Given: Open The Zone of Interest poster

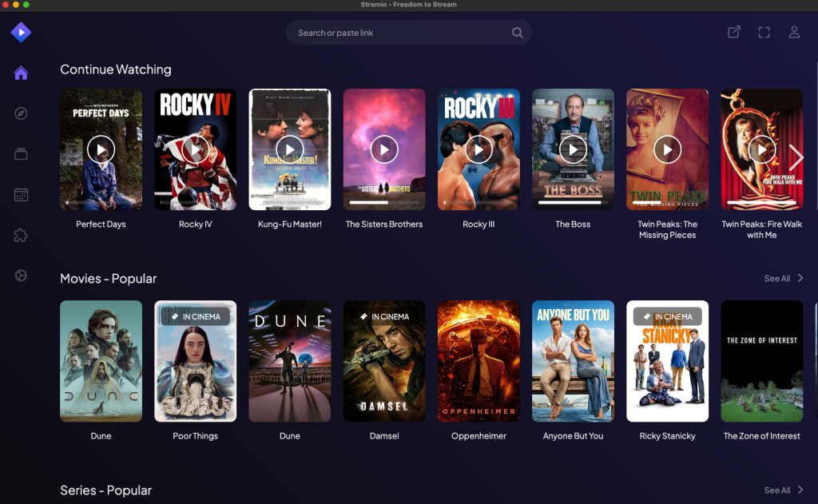Looking at the screenshot, I should pos(761,361).
